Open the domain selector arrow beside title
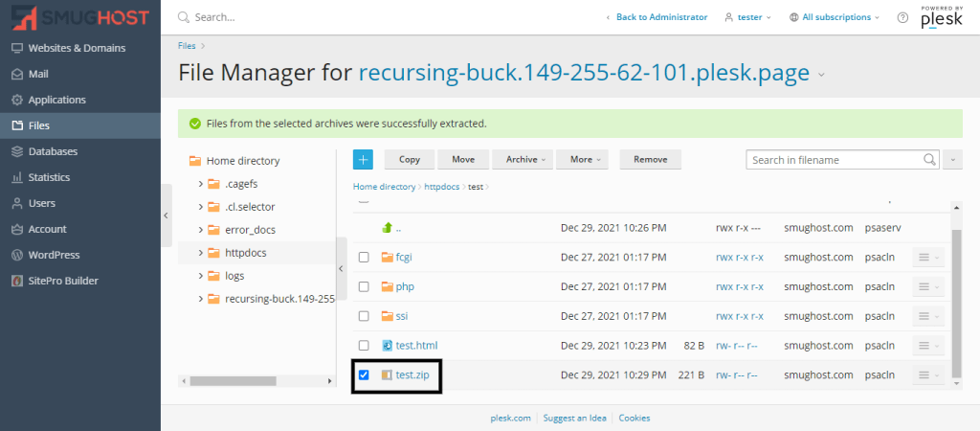The image size is (980, 431). tap(821, 75)
